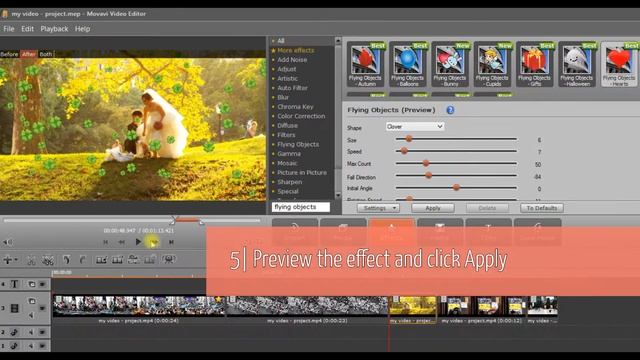Click the star effect marker on the first clip
This screenshot has height=360, width=640.
219,300
